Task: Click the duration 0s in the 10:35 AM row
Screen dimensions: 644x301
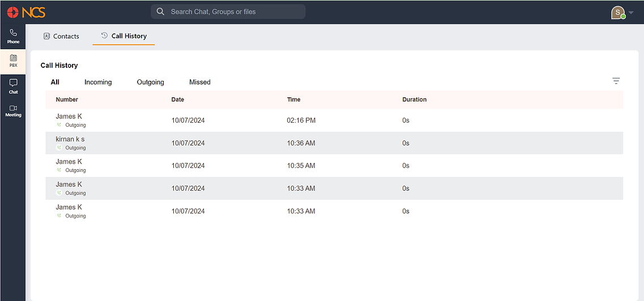Action: click(x=406, y=166)
